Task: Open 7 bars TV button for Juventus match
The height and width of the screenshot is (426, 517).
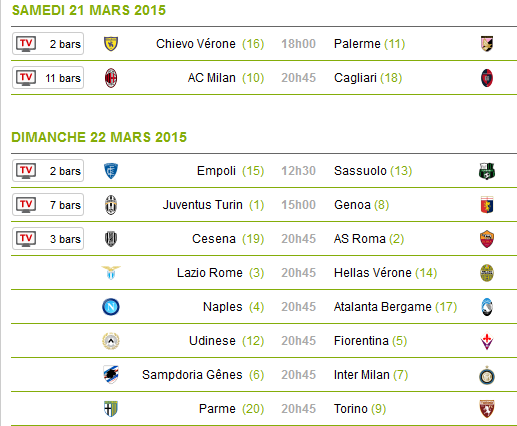Action: pyautogui.click(x=48, y=205)
